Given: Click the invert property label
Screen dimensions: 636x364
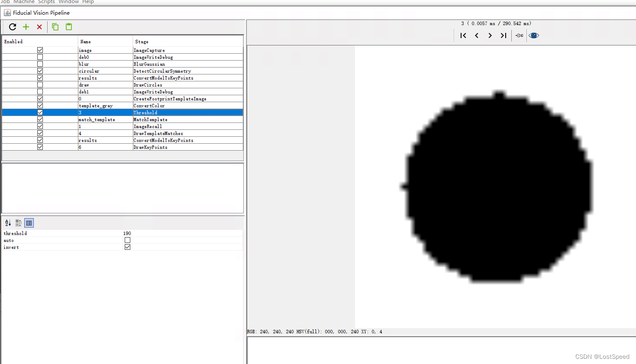Looking at the screenshot, I should pyautogui.click(x=11, y=247).
